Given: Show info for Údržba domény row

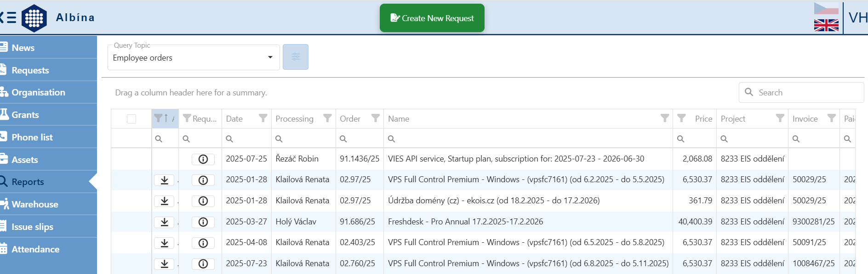Looking at the screenshot, I should 203,201.
